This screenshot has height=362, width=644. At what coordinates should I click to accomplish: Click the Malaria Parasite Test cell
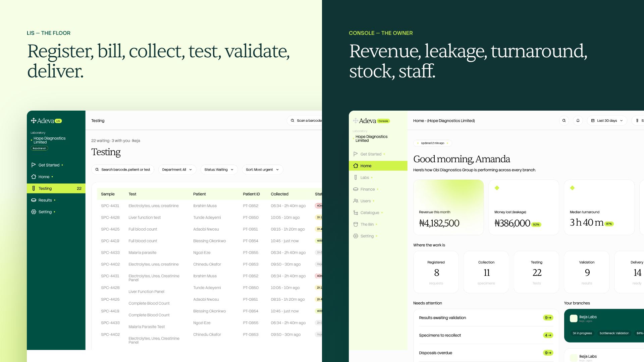click(x=147, y=327)
